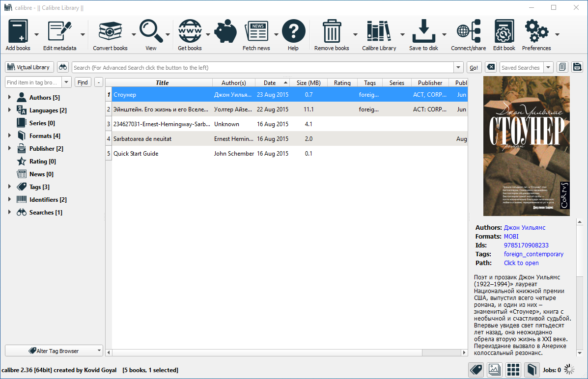This screenshot has width=588, height=379.
Task: Toggle the Cover Browser icon
Action: (x=495, y=370)
